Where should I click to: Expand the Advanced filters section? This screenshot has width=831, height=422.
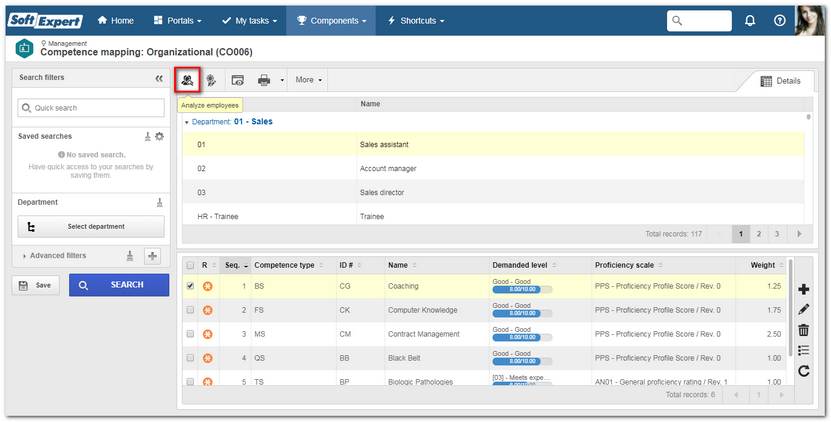tap(54, 256)
